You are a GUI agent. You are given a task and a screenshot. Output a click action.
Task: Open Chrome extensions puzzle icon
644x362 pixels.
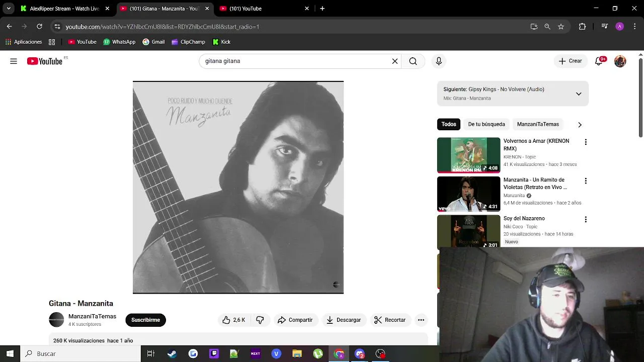[582, 27]
